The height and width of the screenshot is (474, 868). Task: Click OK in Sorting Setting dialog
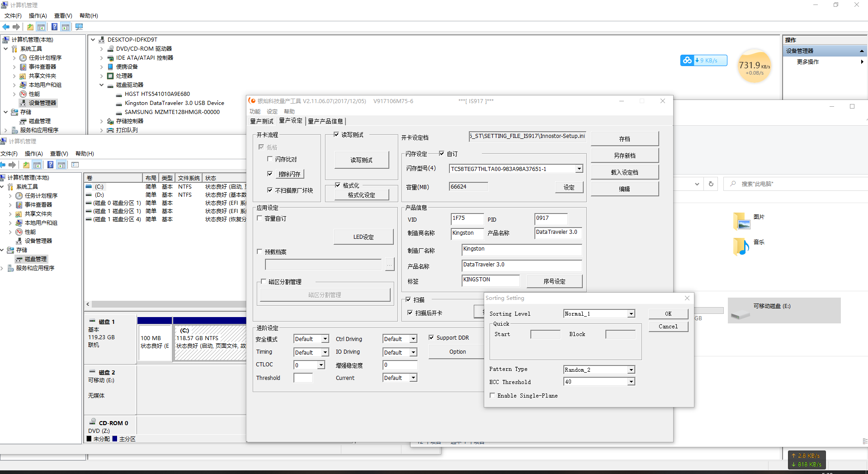[668, 314]
